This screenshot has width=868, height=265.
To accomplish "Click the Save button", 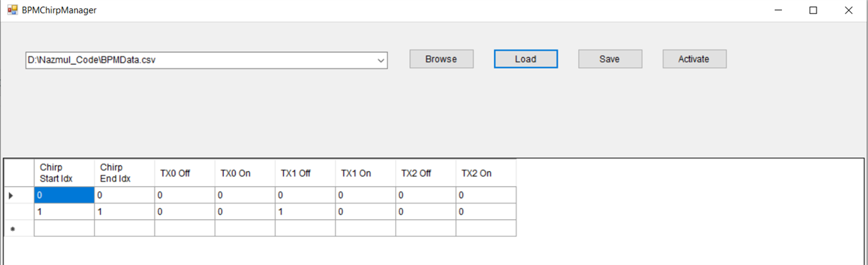I will (610, 59).
